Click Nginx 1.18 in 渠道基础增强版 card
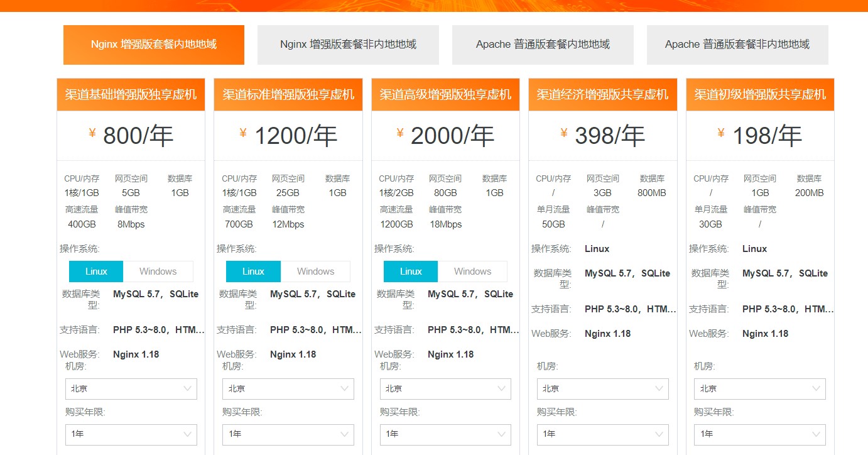 tap(136, 354)
